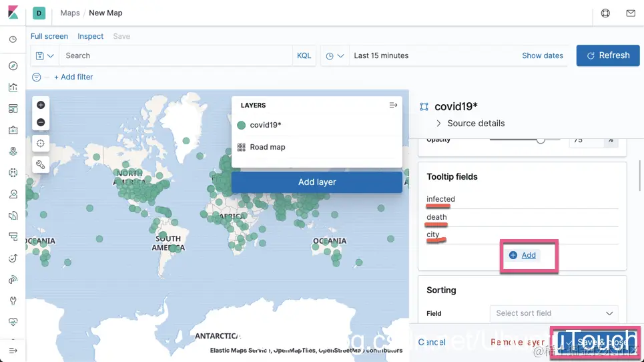Image resolution: width=644 pixels, height=362 pixels.
Task: Click the Add layer button
Action: [316, 182]
